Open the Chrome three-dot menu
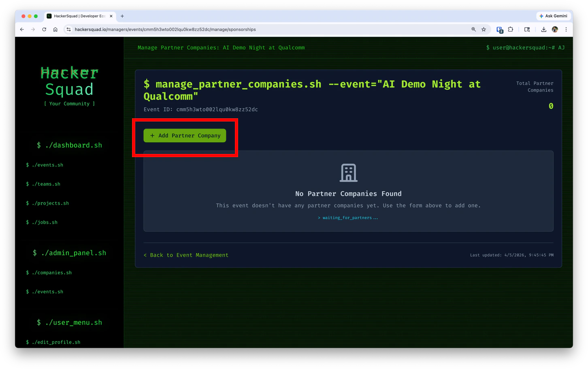Viewport: 588px width, 369px height. tap(566, 29)
